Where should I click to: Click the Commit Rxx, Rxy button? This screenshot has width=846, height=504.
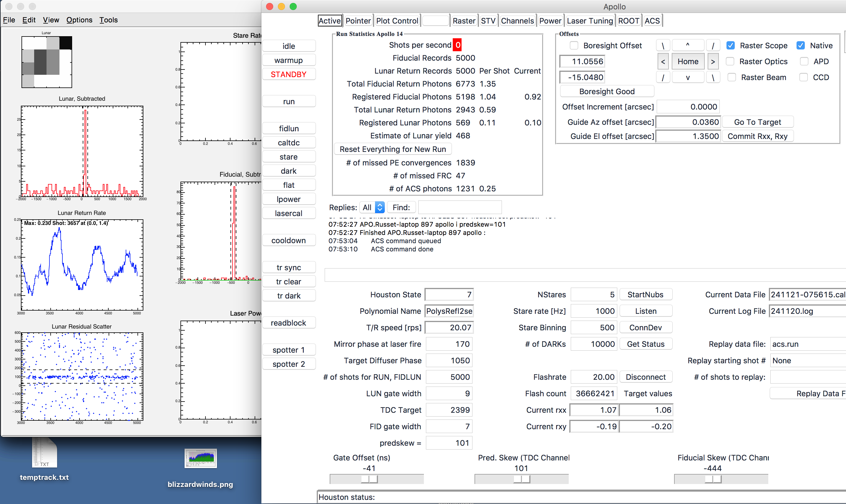pos(757,136)
